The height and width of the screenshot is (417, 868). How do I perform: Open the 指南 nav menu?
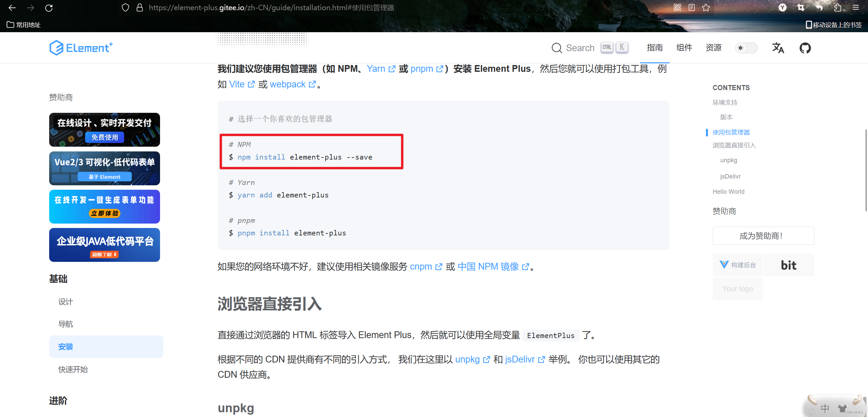tap(655, 48)
